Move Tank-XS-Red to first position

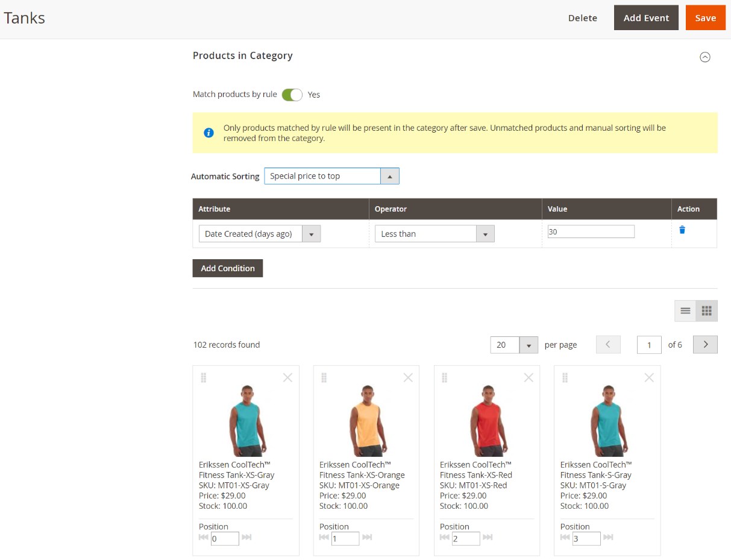(x=445, y=537)
